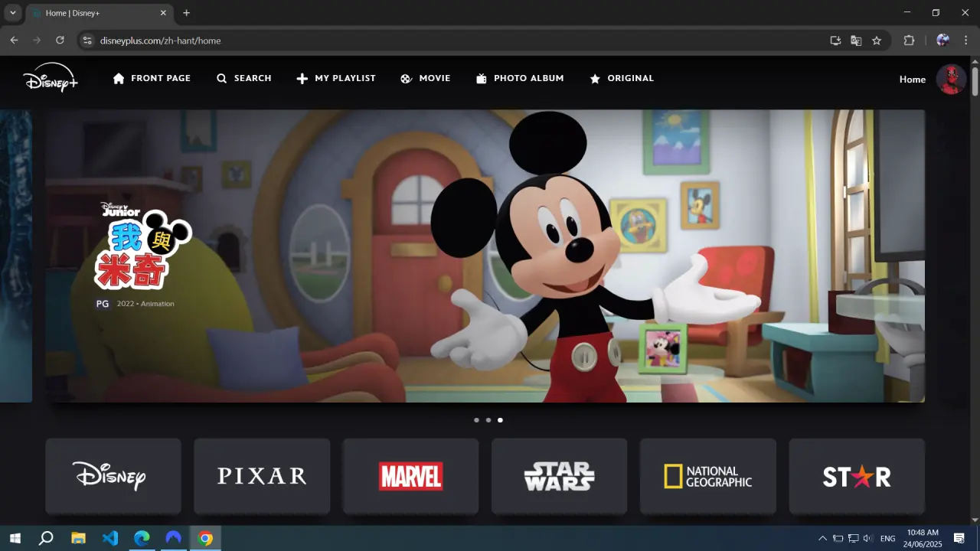Click the Disney+ logo in header
980x551 pixels.
[51, 77]
